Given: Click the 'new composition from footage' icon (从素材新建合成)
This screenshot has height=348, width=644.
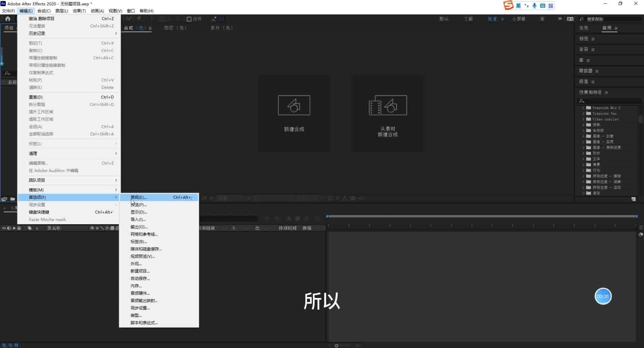Looking at the screenshot, I should [x=388, y=105].
